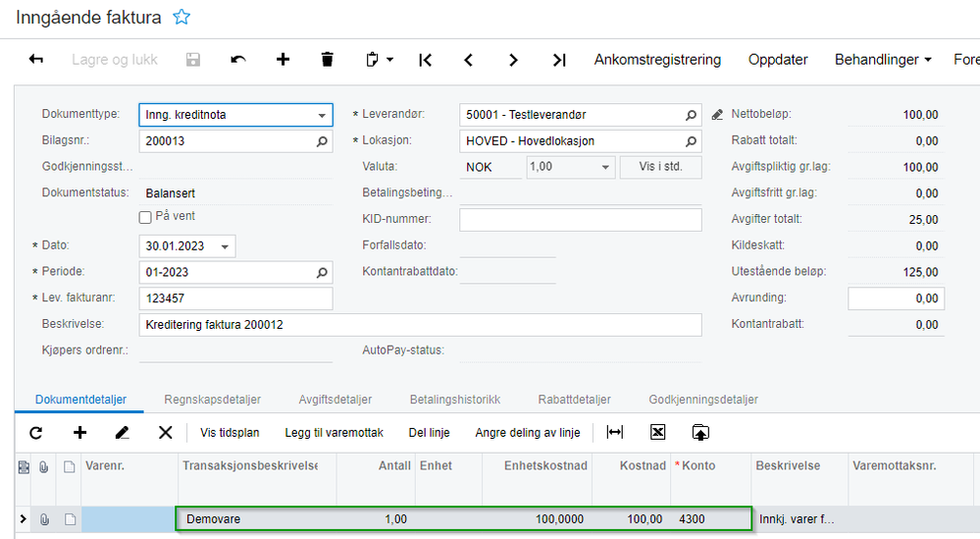This screenshot has height=539, width=980.
Task: Toggle the På vent checkbox
Action: (145, 217)
